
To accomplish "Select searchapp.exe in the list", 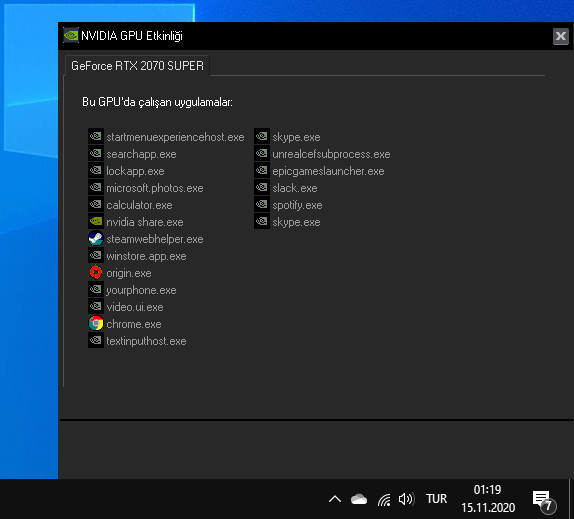I will point(141,154).
